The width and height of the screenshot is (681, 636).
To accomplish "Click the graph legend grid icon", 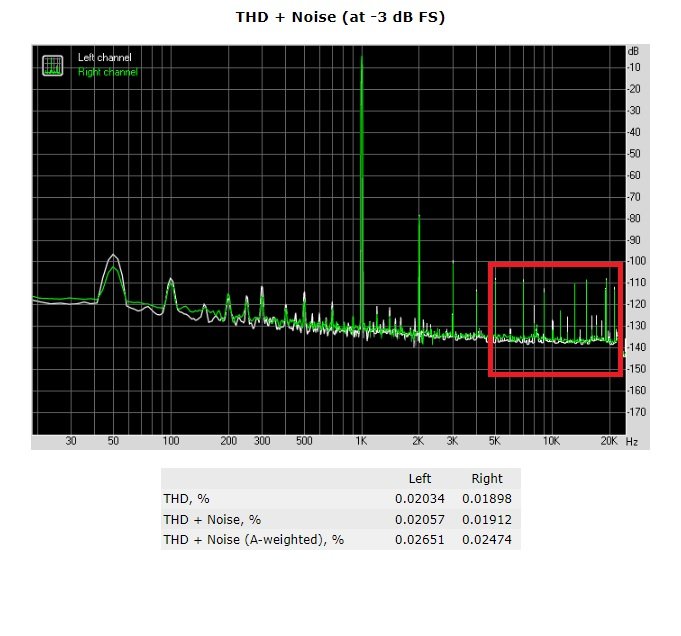I will coord(52,65).
